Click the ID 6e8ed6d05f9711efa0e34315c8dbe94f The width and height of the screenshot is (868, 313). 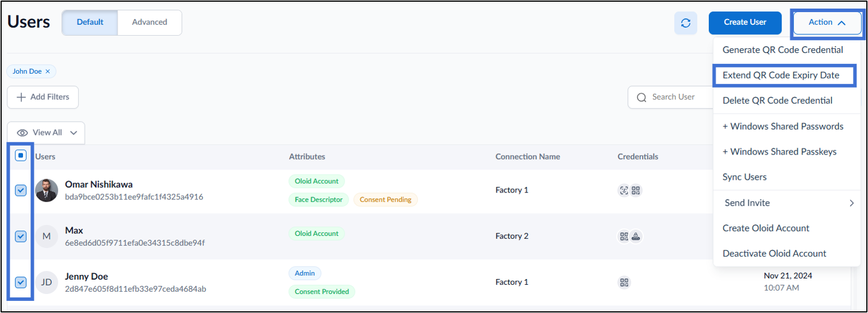(135, 243)
